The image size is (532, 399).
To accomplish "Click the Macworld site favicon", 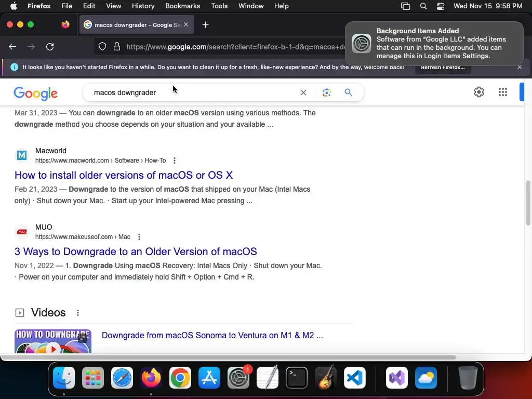I will pos(22,155).
